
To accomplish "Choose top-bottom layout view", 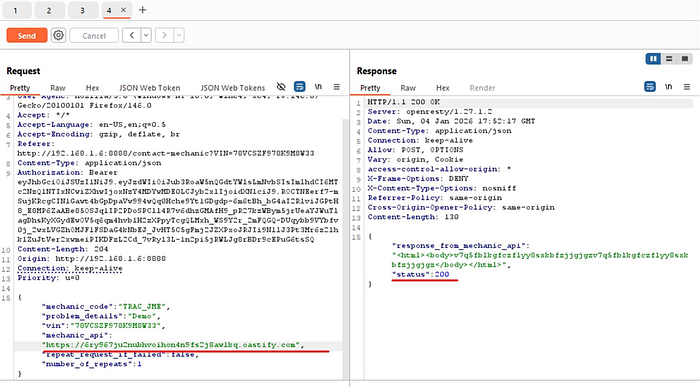I will (x=669, y=58).
